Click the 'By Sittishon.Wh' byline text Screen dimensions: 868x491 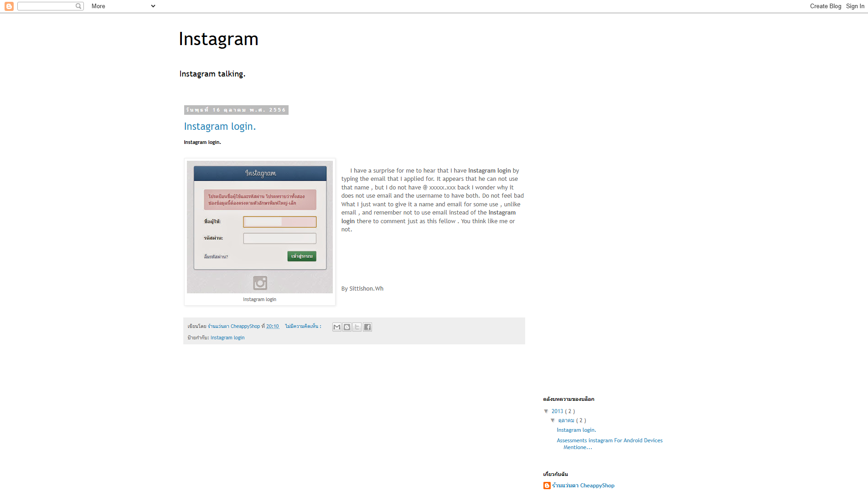click(x=362, y=289)
